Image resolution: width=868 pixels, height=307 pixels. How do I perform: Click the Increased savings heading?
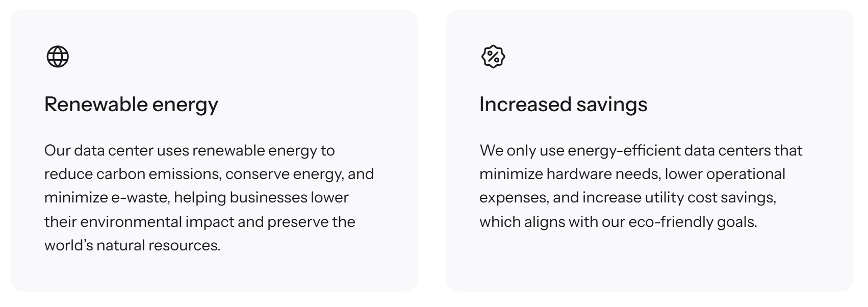tap(563, 105)
